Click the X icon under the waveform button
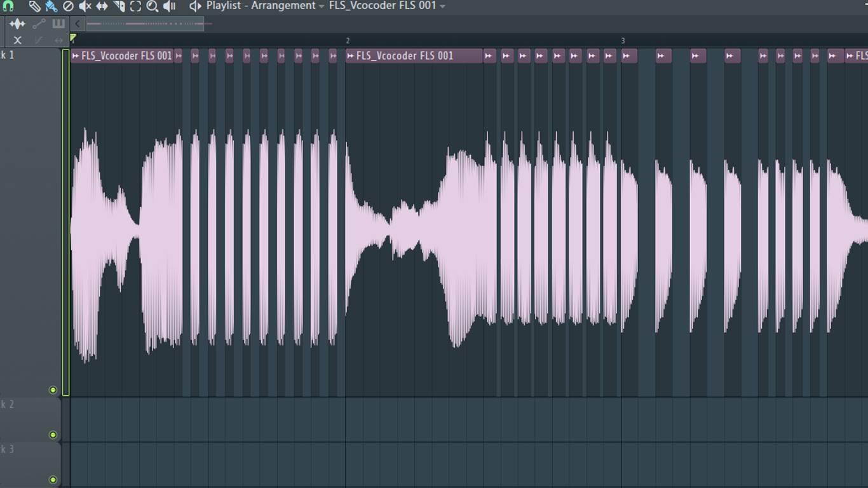The image size is (868, 488). [17, 40]
